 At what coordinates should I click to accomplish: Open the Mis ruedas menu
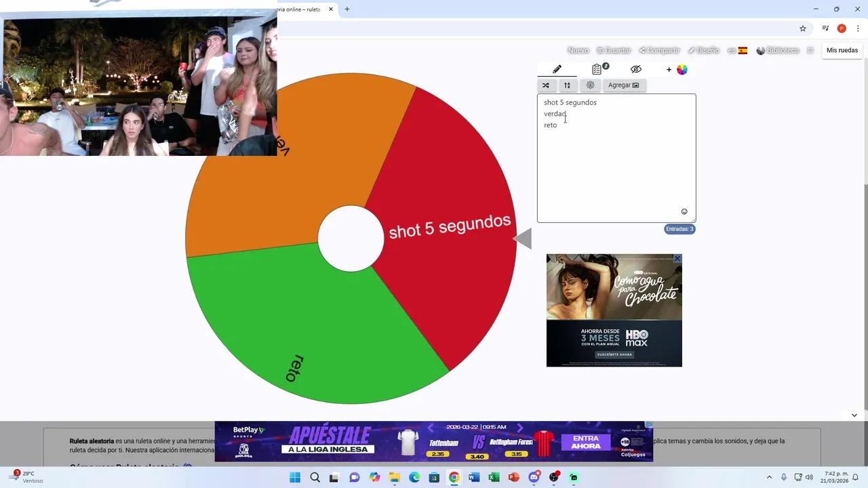(842, 50)
